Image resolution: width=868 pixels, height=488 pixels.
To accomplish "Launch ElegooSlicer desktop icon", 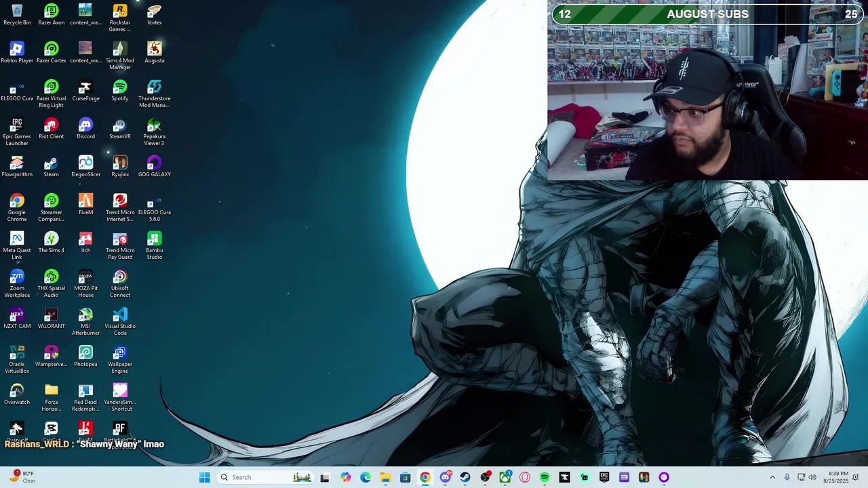I will 85,167.
